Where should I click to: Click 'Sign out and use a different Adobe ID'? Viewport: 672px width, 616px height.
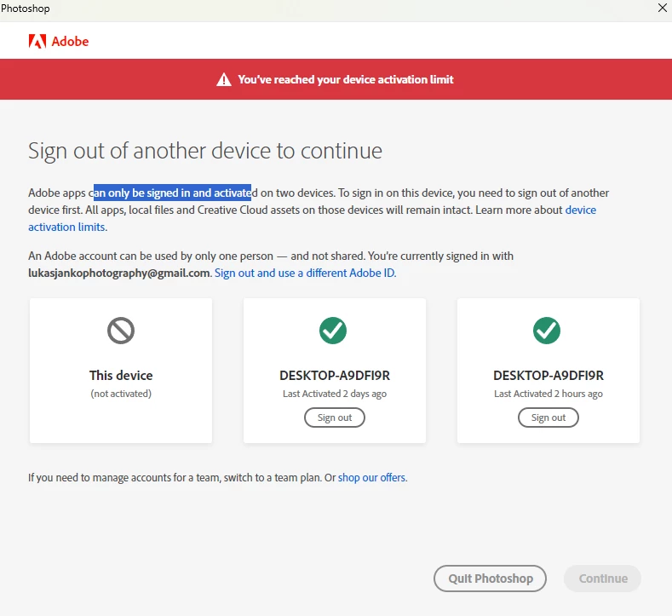[305, 273]
